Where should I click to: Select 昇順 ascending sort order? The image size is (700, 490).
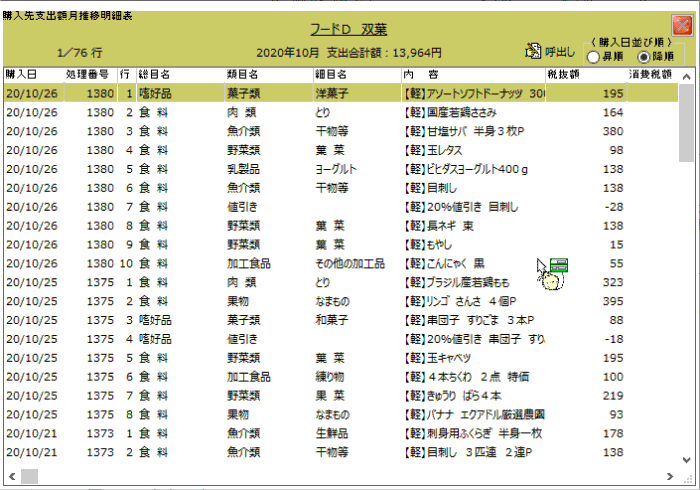click(593, 57)
